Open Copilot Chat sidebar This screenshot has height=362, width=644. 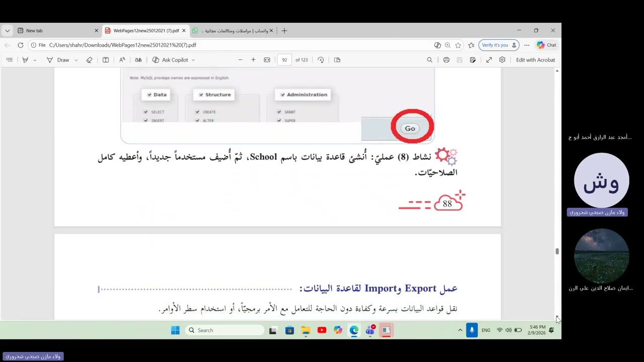(546, 45)
